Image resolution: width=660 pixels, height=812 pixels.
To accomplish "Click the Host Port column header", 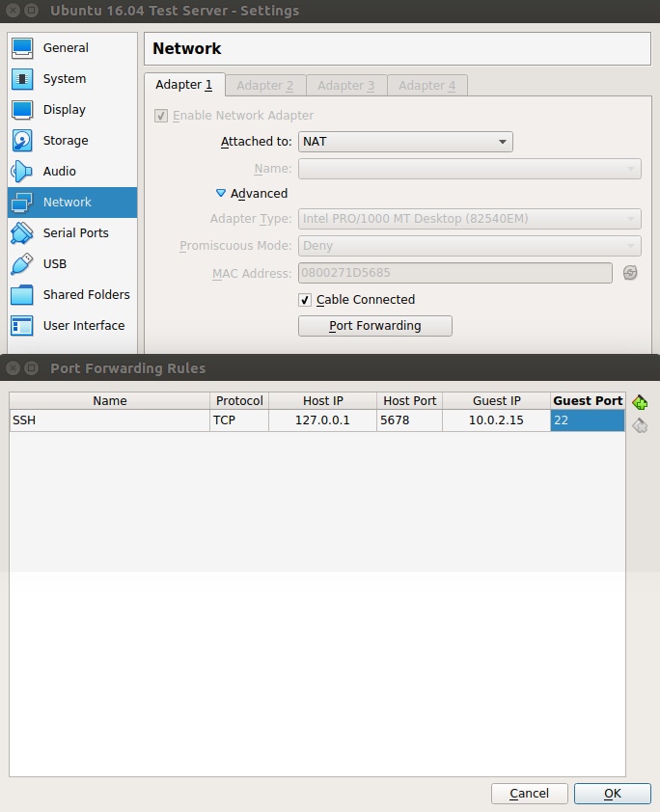I will (x=410, y=401).
